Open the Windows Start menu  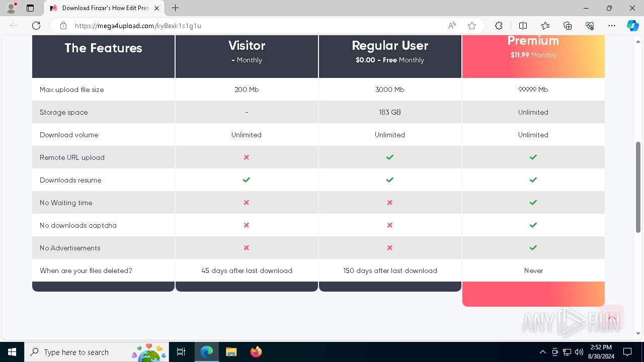12,352
